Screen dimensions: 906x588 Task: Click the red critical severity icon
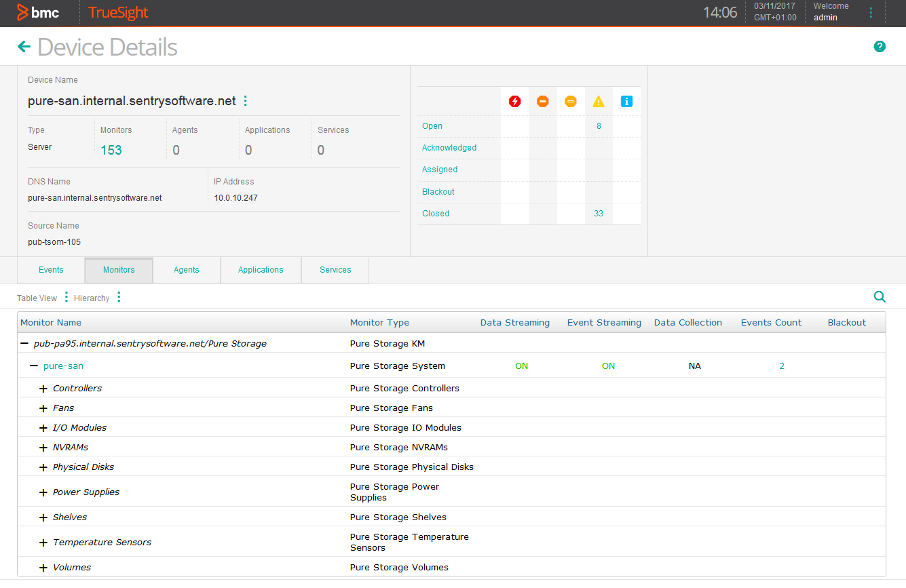point(515,100)
